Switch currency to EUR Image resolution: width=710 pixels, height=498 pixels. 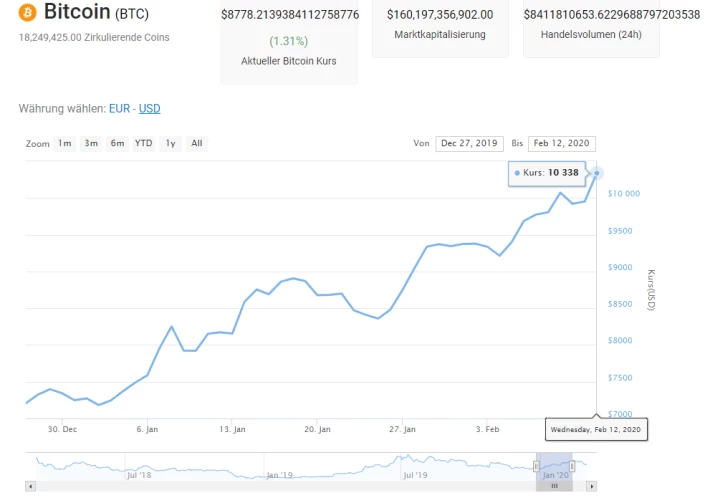click(120, 109)
